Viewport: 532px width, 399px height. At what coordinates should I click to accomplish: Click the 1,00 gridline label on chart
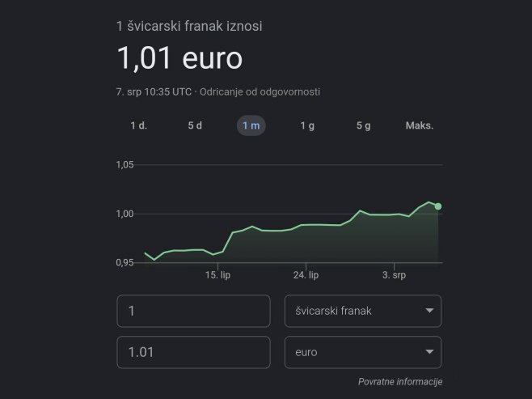(125, 214)
